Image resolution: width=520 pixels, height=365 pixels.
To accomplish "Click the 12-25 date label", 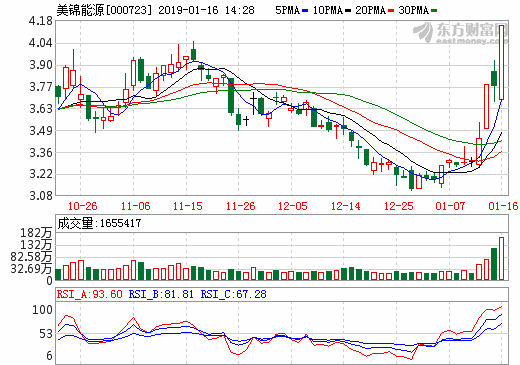I will [x=398, y=206].
